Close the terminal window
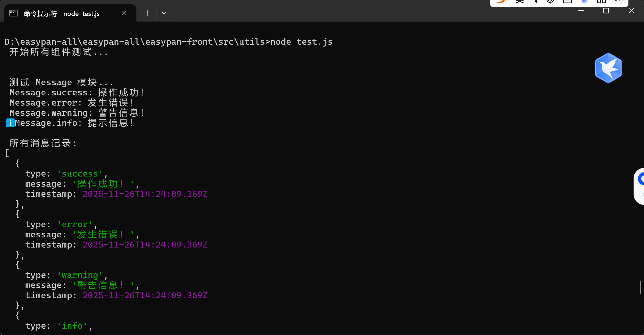This screenshot has width=644, height=335. [631, 11]
